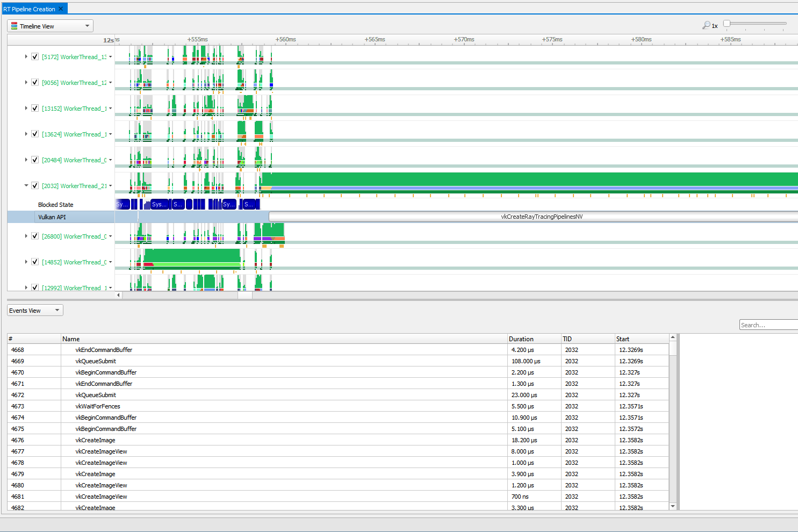The height and width of the screenshot is (532, 798).
Task: Expand the [9056] WorkerThread row
Action: point(26,82)
